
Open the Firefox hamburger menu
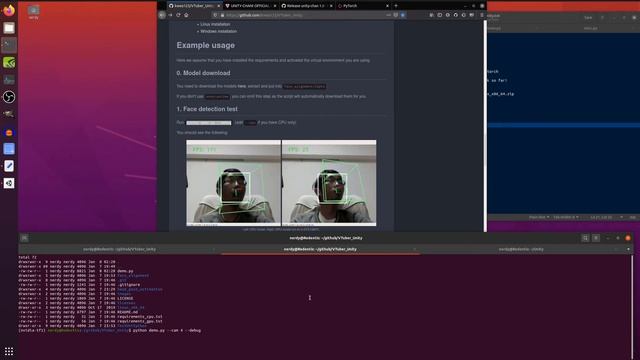point(482,15)
